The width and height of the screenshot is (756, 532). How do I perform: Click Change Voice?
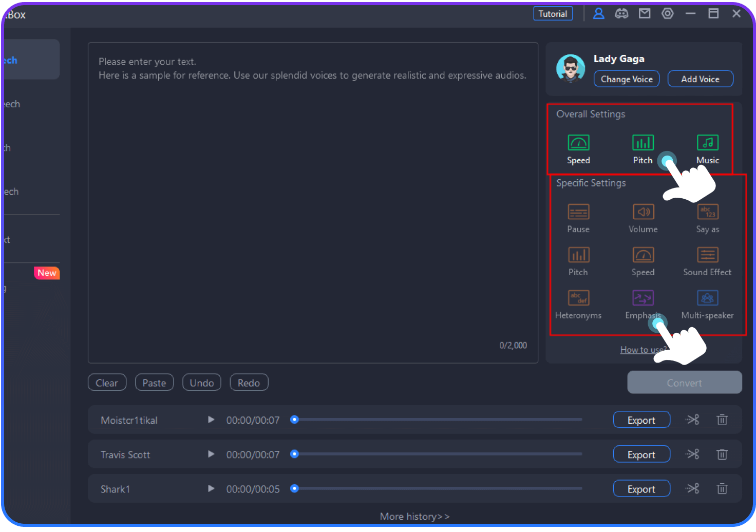[627, 79]
